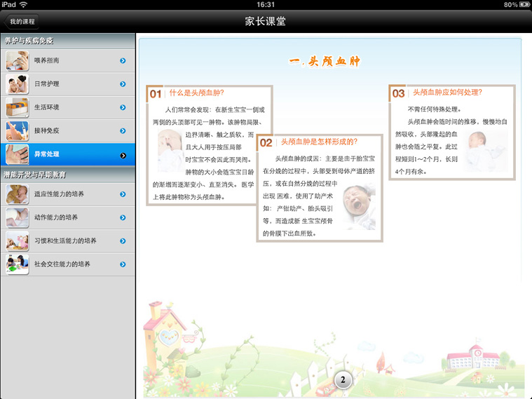Viewport: 532px width, 399px height.
Task: Tap the sleeping baby photo in card 03
Action: 487,151
